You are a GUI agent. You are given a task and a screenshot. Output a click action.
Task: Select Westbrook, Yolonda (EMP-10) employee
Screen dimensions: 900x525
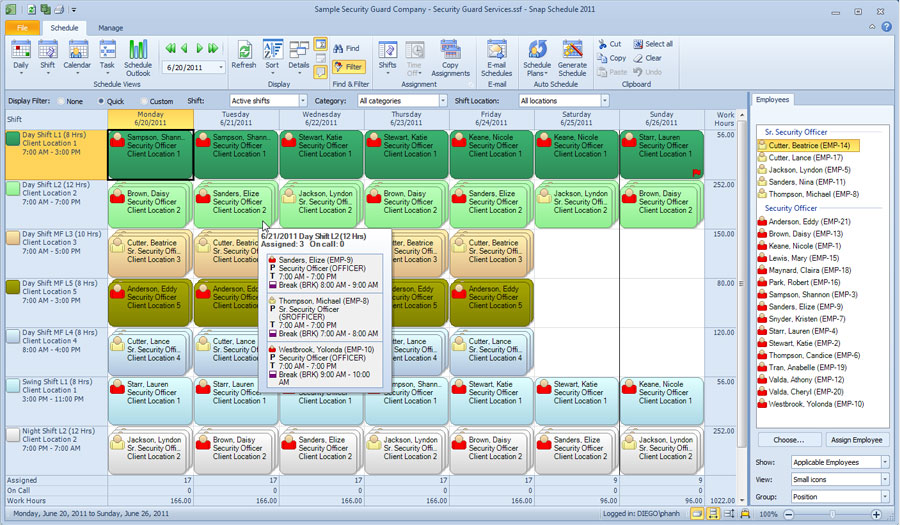pos(810,404)
